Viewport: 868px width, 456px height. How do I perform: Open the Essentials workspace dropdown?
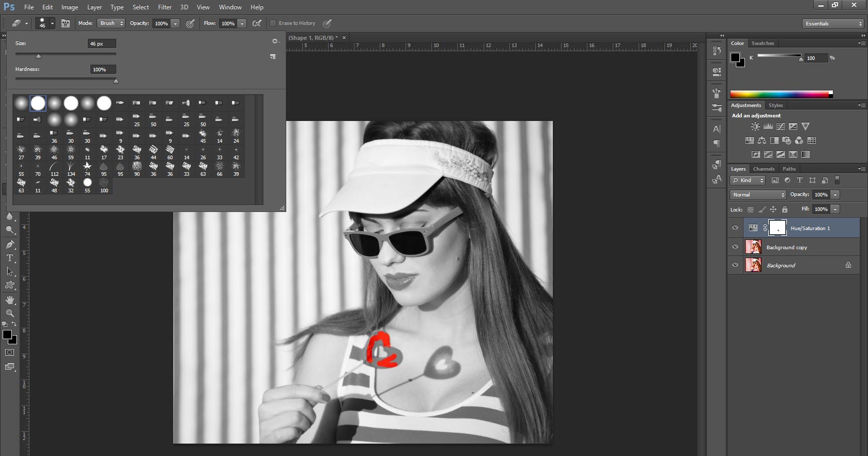click(x=833, y=24)
